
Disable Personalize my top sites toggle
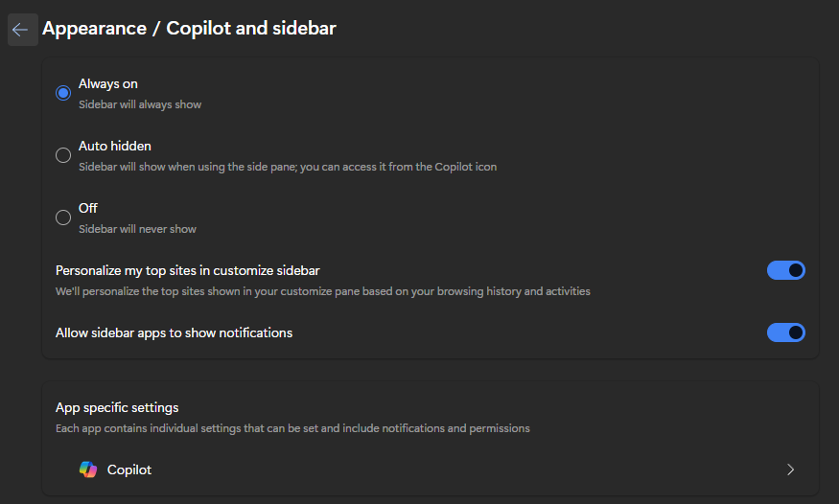785,271
